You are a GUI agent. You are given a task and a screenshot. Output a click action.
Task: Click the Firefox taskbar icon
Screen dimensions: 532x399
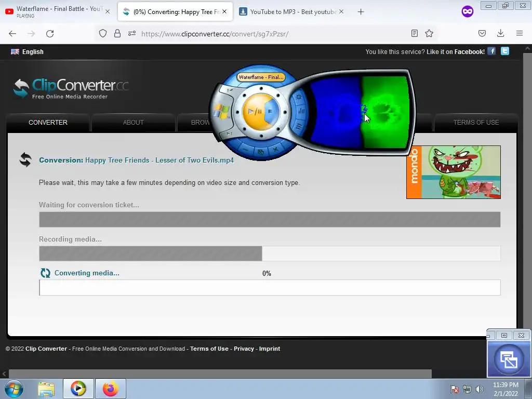tap(111, 389)
